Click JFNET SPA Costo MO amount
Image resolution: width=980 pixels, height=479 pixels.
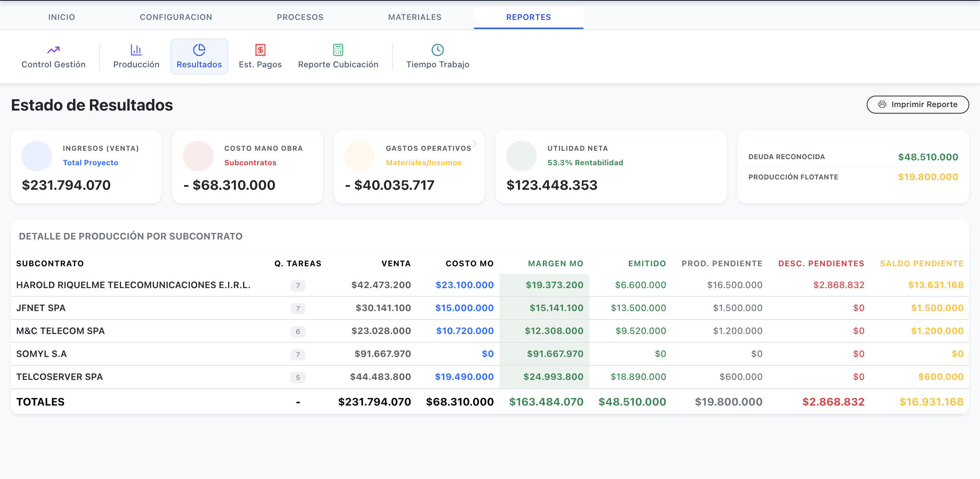(x=464, y=308)
